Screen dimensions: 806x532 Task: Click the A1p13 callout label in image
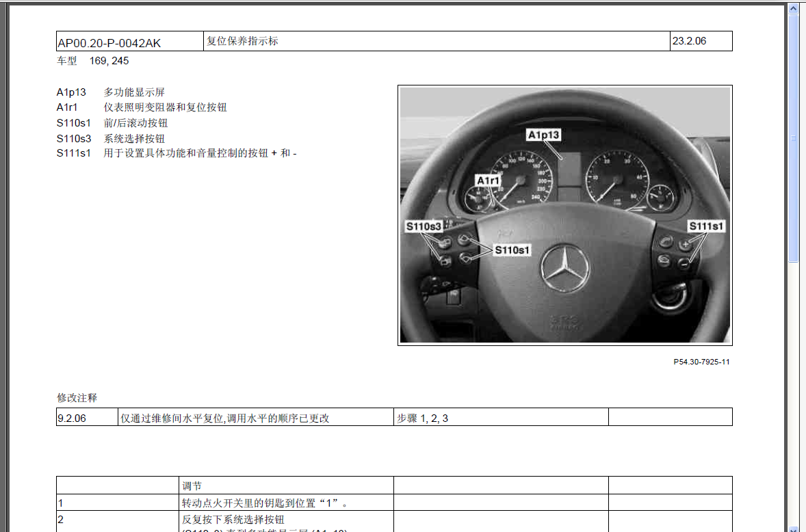tap(543, 135)
